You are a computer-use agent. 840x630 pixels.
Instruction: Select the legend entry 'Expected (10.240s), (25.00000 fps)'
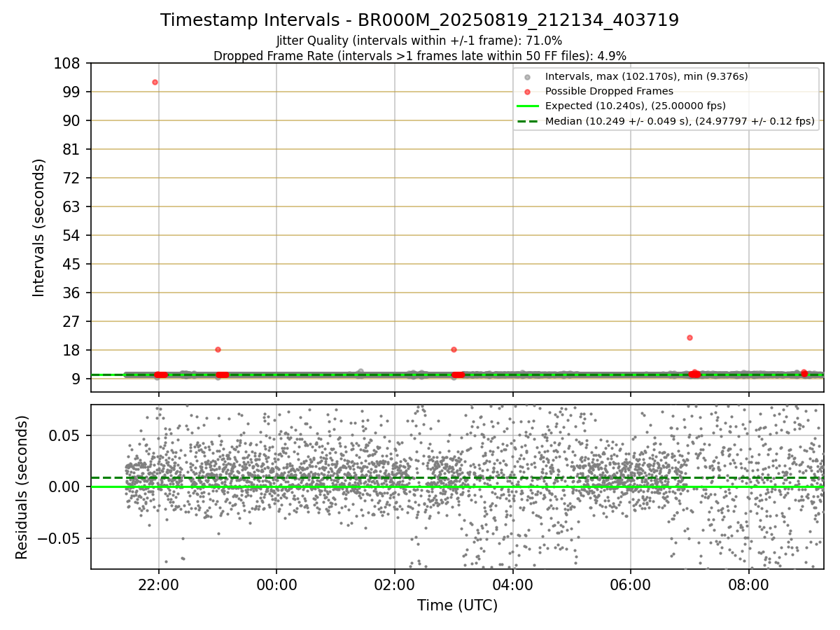click(635, 106)
